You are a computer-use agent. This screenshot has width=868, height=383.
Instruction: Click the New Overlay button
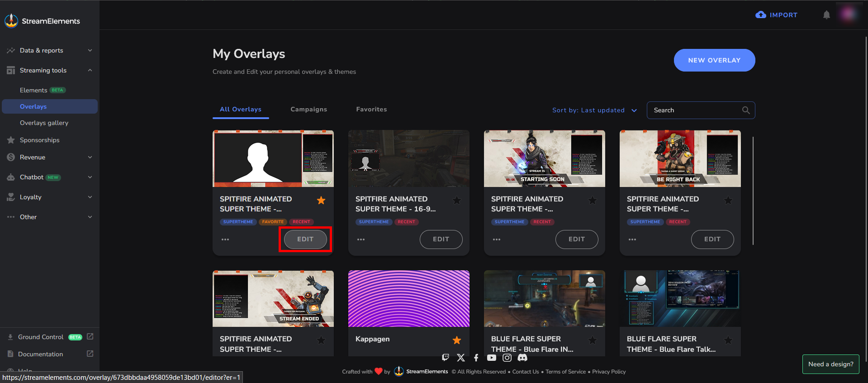pos(715,60)
